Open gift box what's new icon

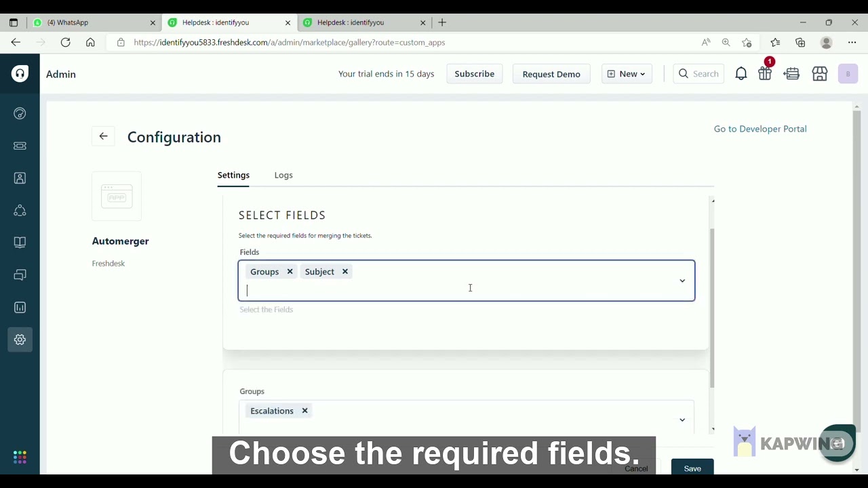(x=766, y=74)
